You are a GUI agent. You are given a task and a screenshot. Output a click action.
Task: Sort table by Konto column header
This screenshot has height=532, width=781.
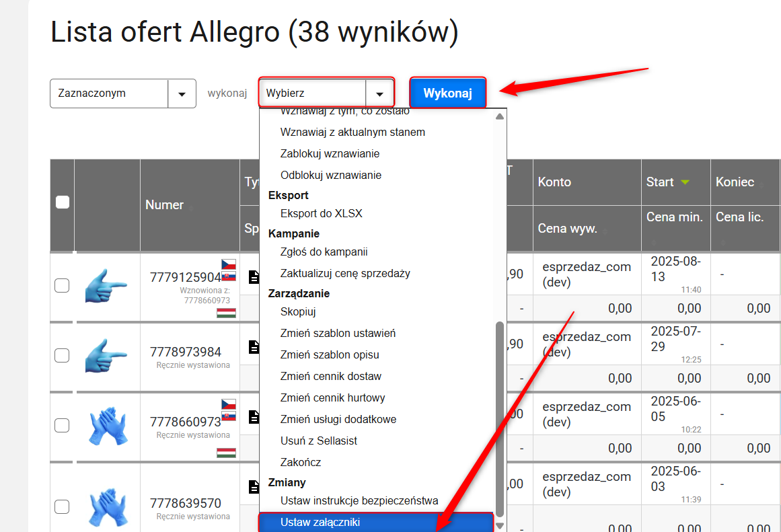point(554,182)
